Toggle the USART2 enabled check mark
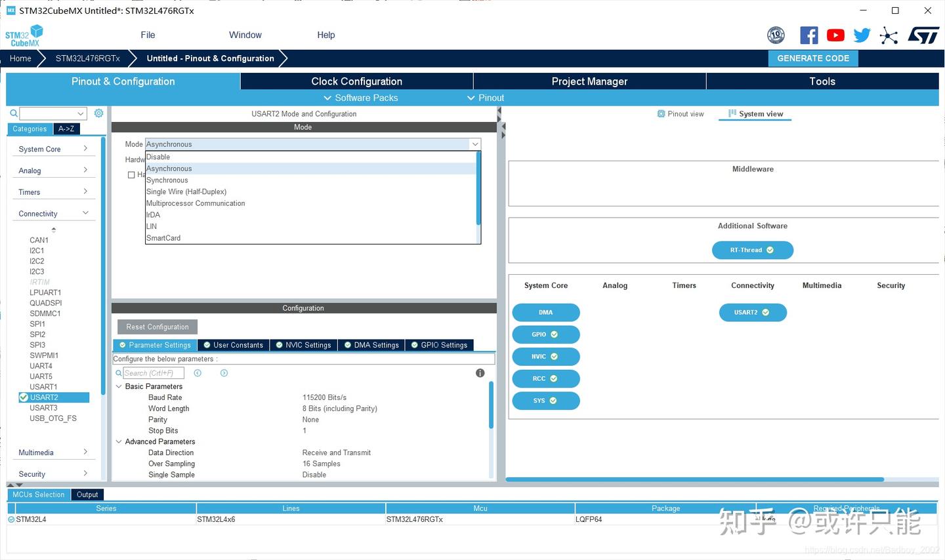Screen dimensions: 945x560 pyautogui.click(x=24, y=397)
